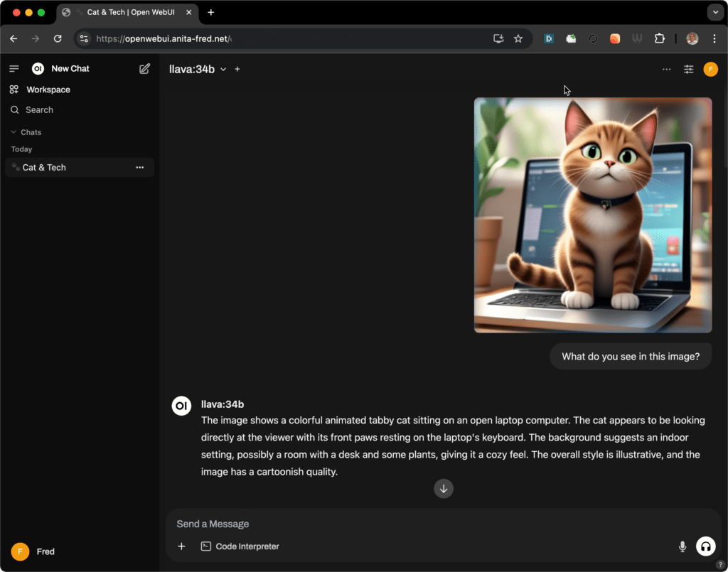Open options menu for Cat & Tech chat
The height and width of the screenshot is (572, 728).
tap(140, 168)
